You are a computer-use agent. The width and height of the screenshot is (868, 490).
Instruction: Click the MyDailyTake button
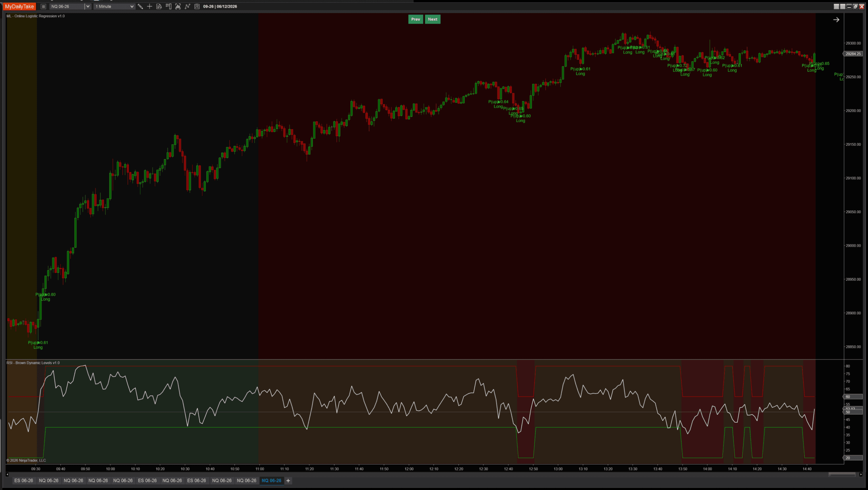[x=19, y=6]
